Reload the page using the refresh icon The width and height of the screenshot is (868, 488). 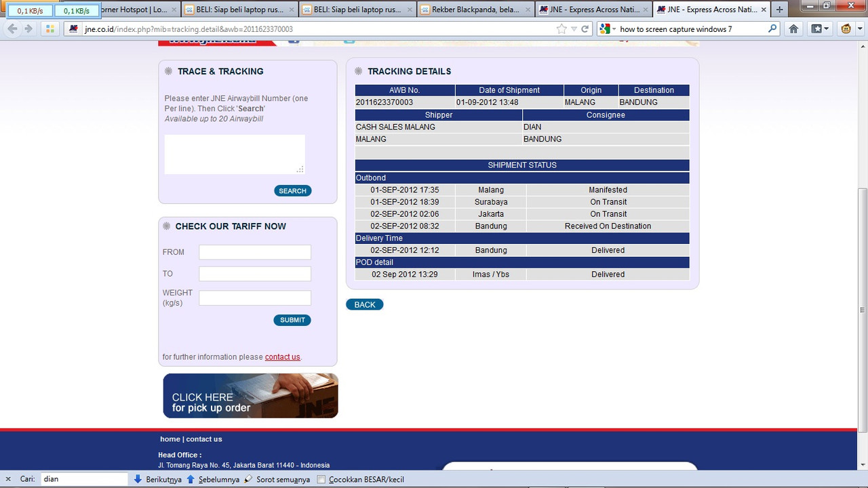pos(585,29)
